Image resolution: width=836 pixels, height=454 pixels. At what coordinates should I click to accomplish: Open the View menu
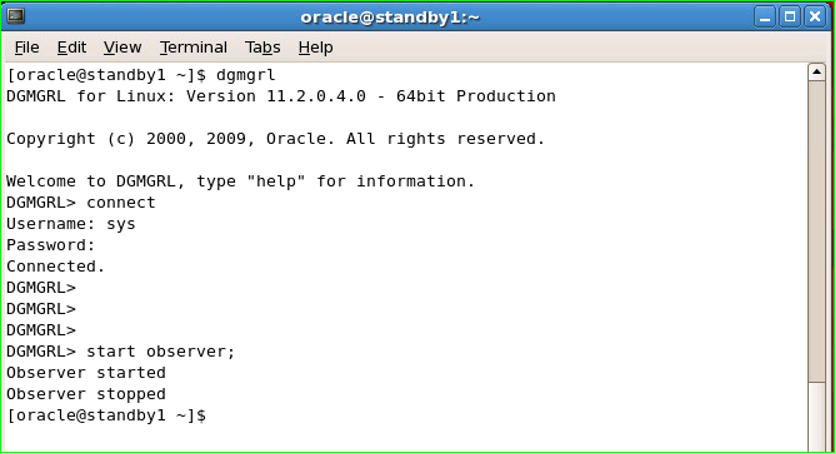click(x=122, y=47)
